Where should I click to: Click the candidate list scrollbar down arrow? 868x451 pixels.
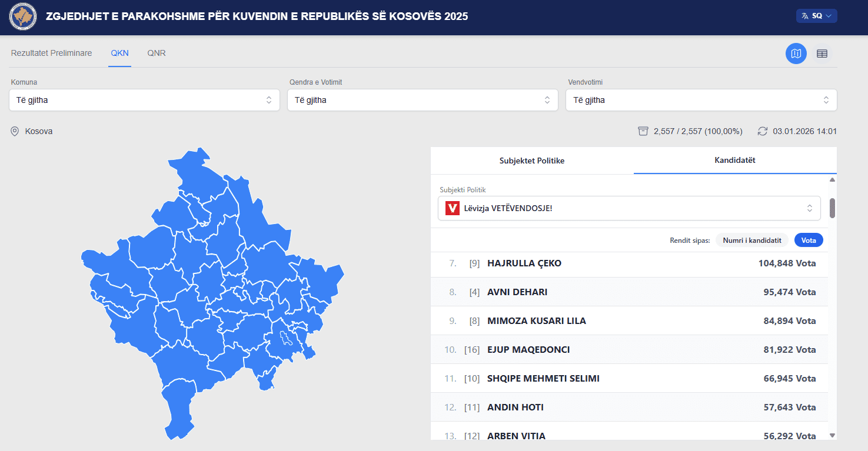(832, 435)
